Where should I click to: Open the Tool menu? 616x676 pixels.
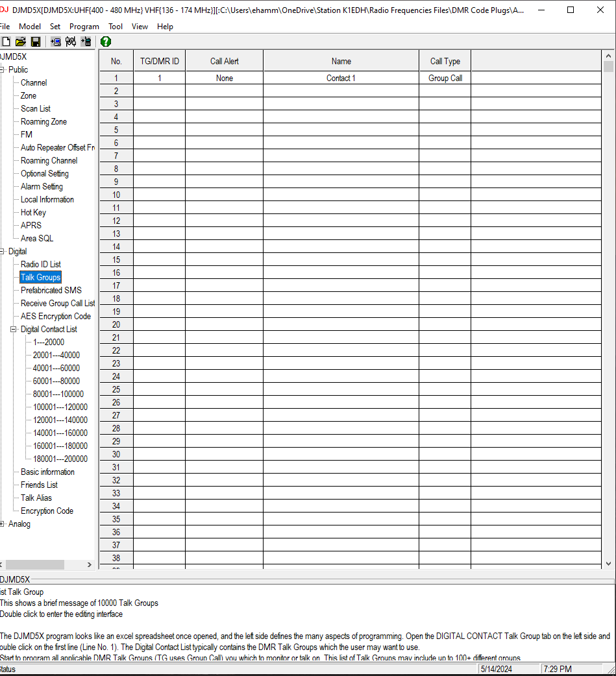[115, 27]
